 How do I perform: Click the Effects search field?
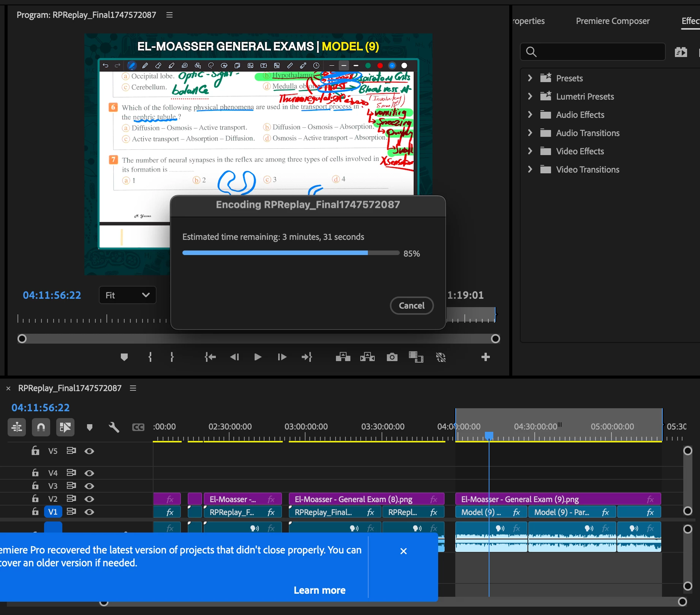click(593, 52)
